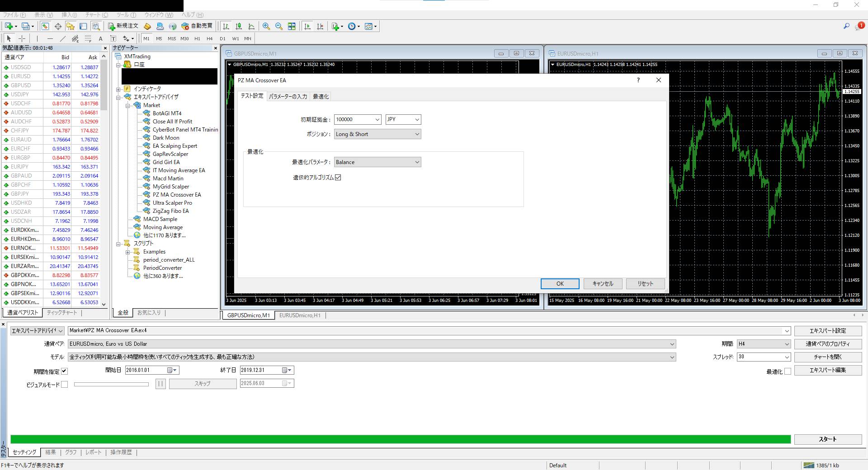Select the bar chart icon

226,26
